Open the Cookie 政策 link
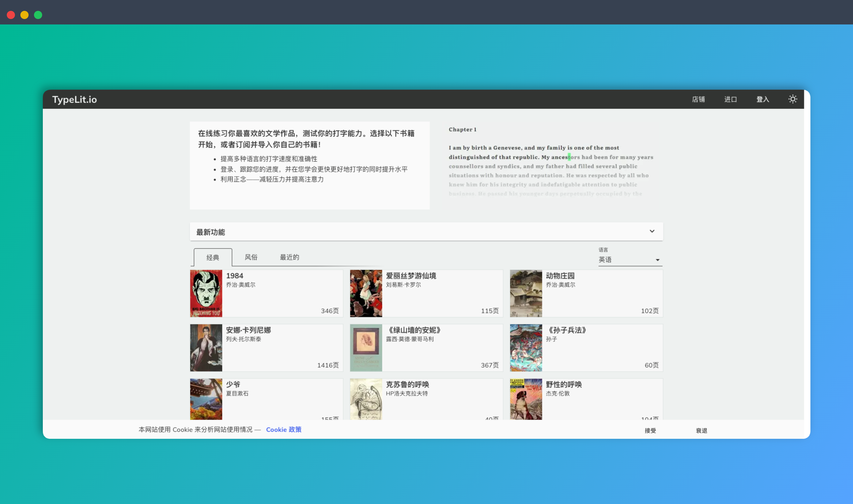Image resolution: width=853 pixels, height=504 pixels. pos(284,429)
